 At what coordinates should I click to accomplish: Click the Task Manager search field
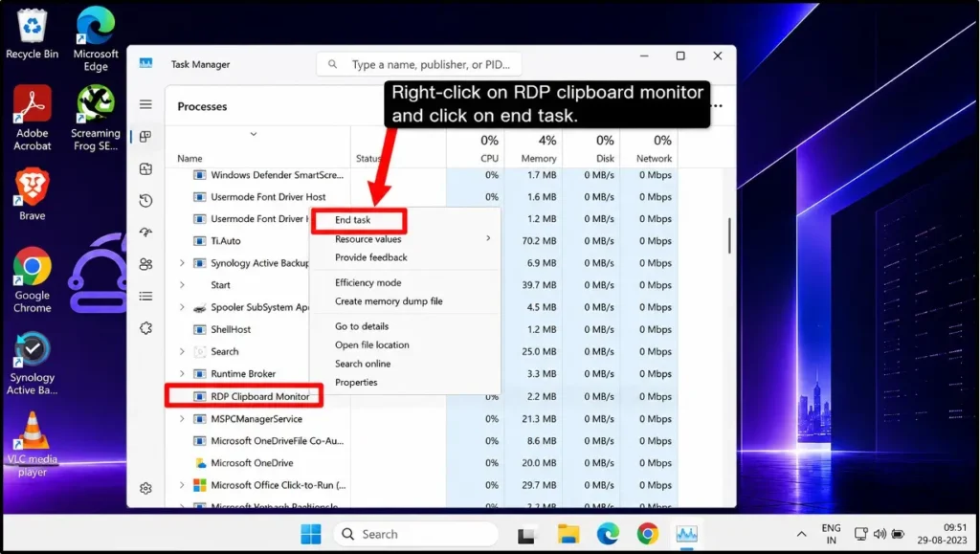pos(419,64)
